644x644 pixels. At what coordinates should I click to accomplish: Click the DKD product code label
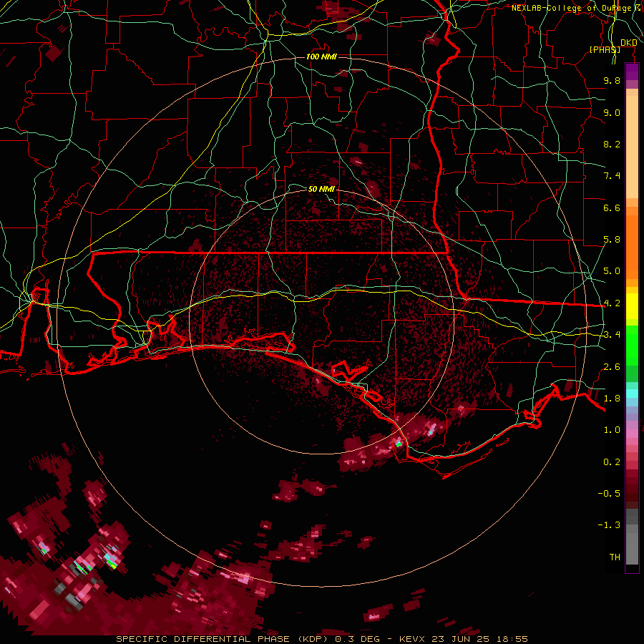pos(629,43)
